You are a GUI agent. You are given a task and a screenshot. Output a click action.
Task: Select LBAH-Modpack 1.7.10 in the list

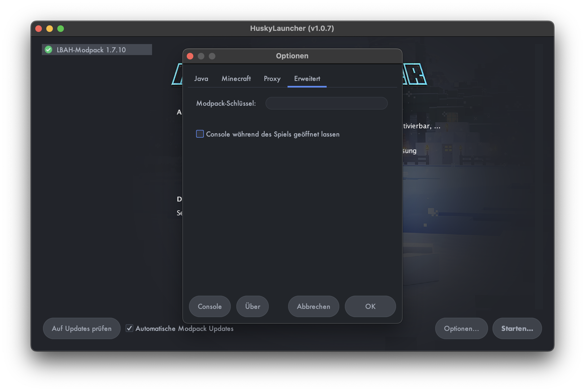click(x=97, y=50)
